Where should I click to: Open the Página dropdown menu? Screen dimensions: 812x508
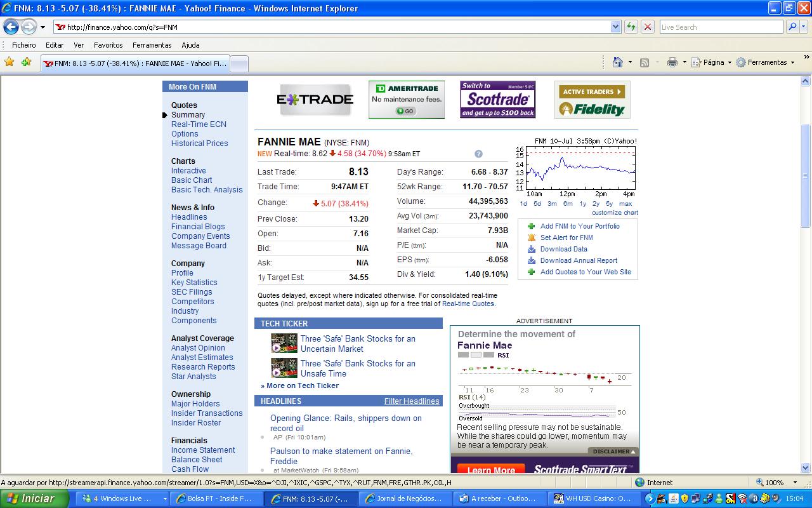click(712, 62)
